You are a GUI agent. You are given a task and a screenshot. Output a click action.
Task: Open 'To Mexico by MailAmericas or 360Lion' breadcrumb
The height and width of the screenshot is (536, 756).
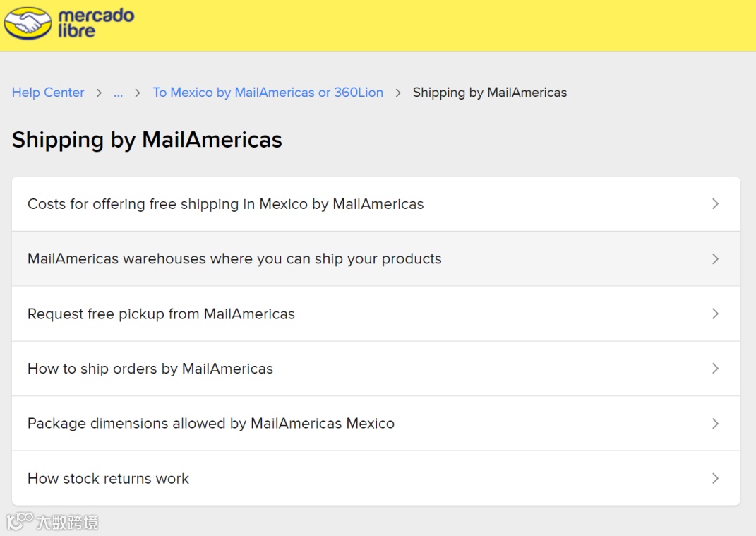(268, 93)
